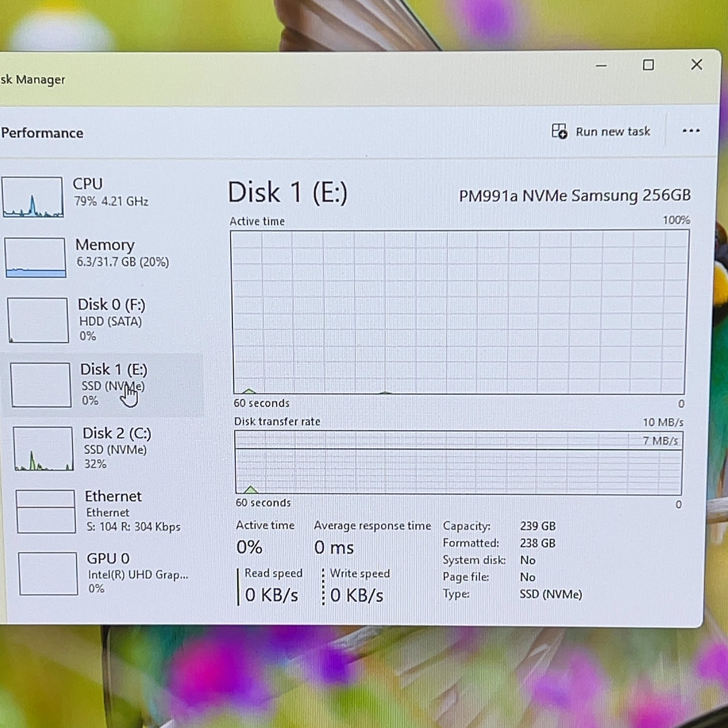Click the Run new task button label
The image size is (728, 728).
pos(613,132)
